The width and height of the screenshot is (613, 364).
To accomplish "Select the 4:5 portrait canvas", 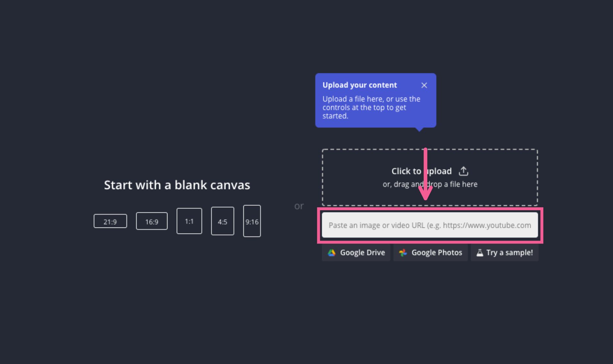I will click(223, 221).
